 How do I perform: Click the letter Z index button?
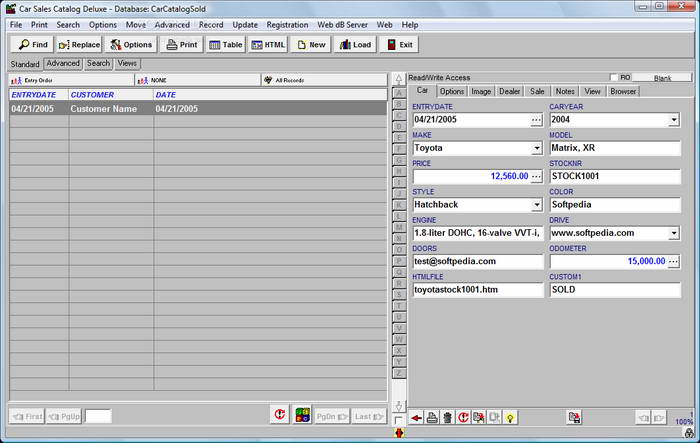click(399, 373)
